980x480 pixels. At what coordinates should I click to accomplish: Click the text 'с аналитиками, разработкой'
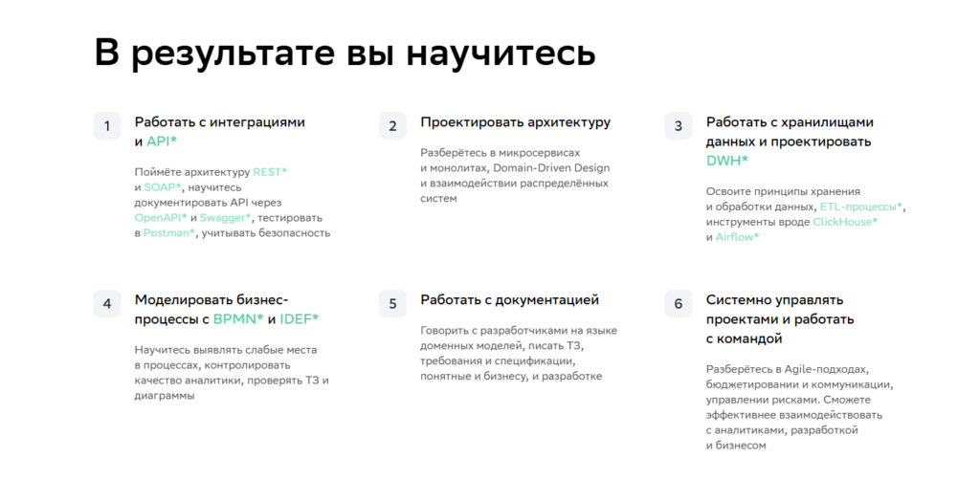[782, 430]
